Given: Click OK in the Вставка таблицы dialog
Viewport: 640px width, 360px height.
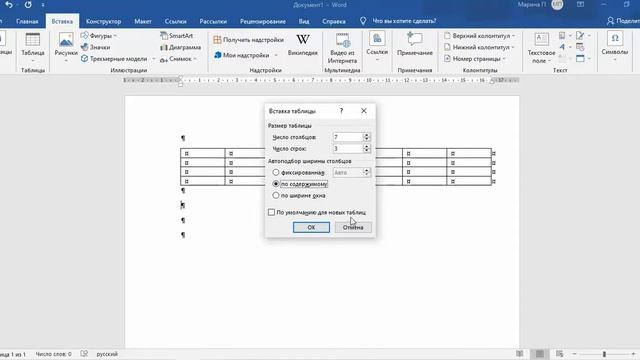Looking at the screenshot, I should (311, 227).
